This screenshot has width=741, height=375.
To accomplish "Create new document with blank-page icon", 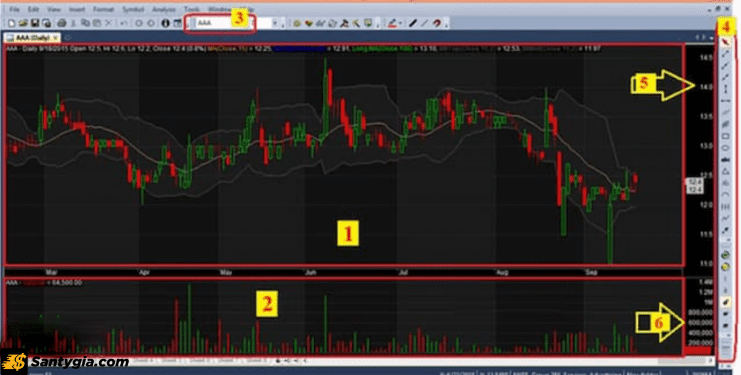I will point(11,23).
